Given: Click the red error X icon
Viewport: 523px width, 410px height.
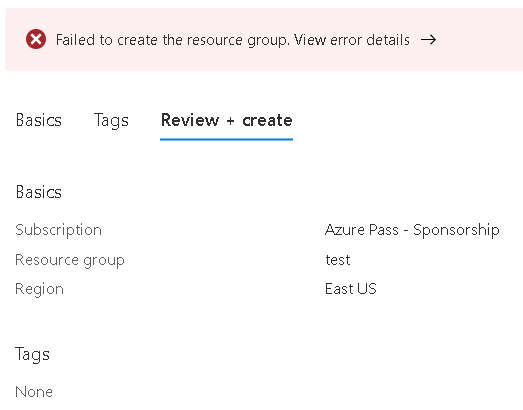Looking at the screenshot, I should tap(36, 39).
